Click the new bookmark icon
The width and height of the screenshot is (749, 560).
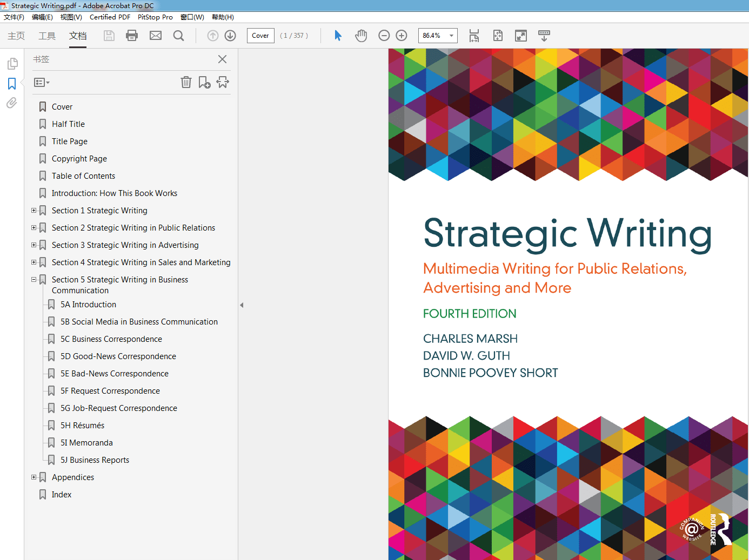[x=204, y=82]
